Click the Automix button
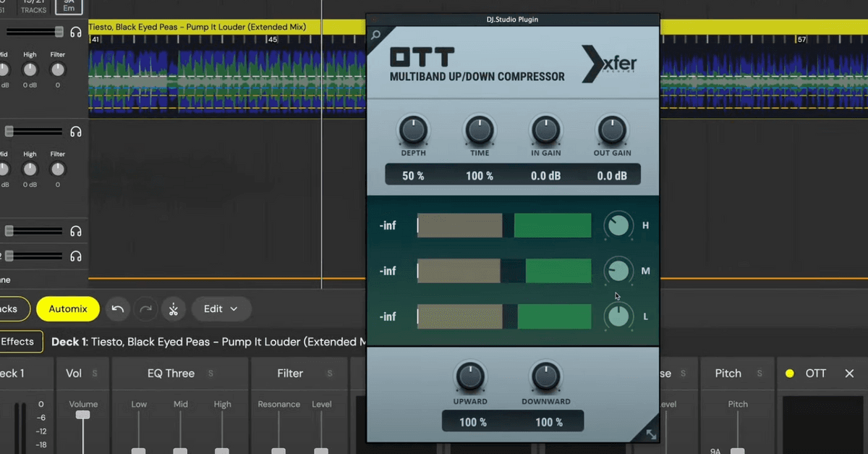 pos(67,308)
